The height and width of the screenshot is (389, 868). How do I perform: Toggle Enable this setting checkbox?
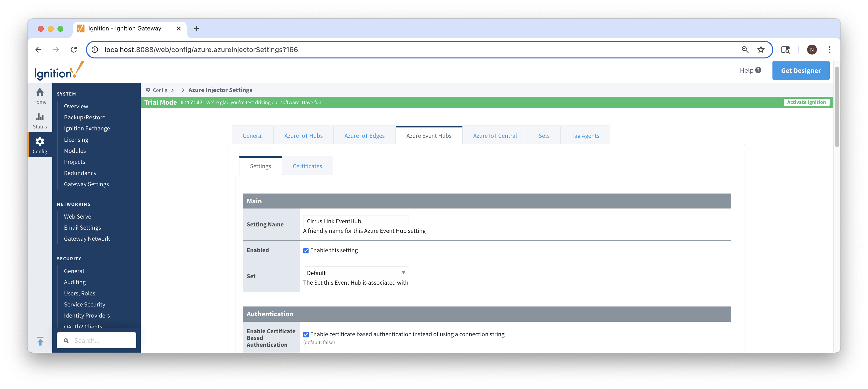[306, 250]
